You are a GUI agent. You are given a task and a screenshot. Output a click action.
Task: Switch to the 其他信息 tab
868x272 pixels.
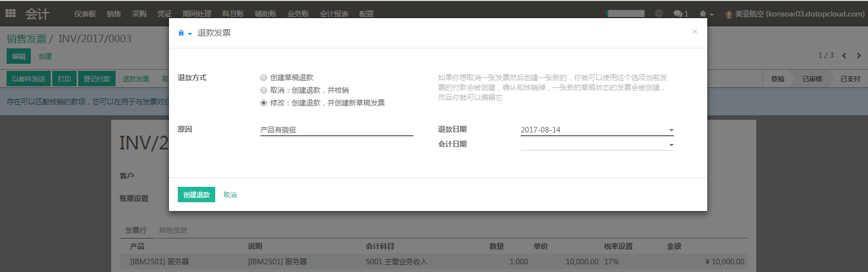pos(173,230)
